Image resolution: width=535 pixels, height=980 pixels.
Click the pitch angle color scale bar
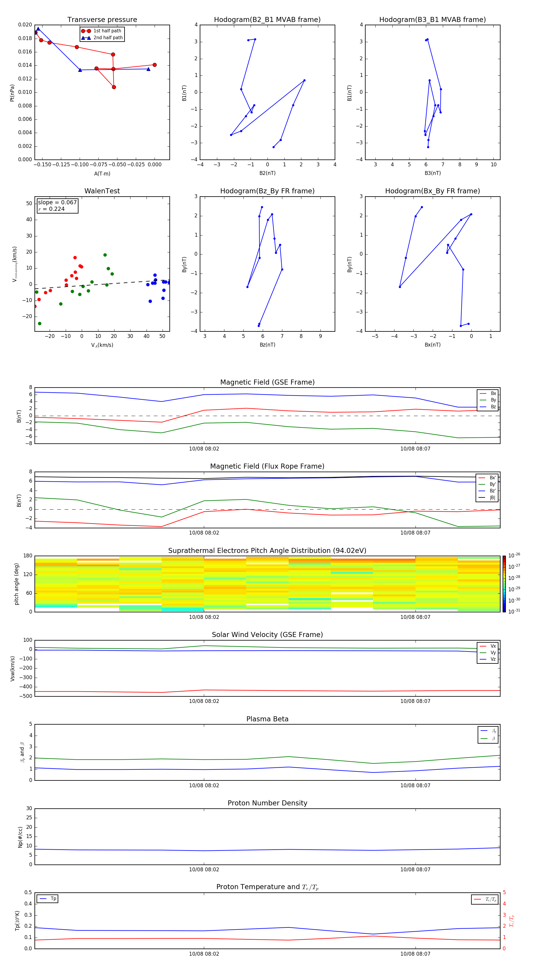point(504,584)
